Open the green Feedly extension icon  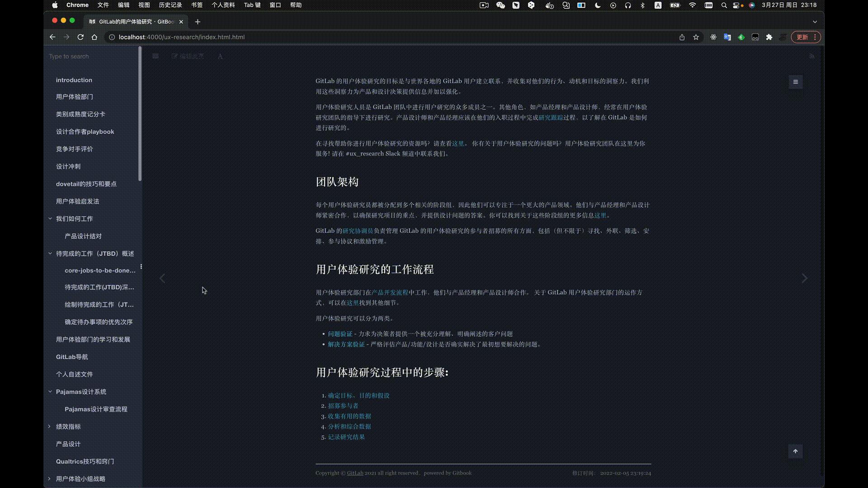tap(741, 37)
